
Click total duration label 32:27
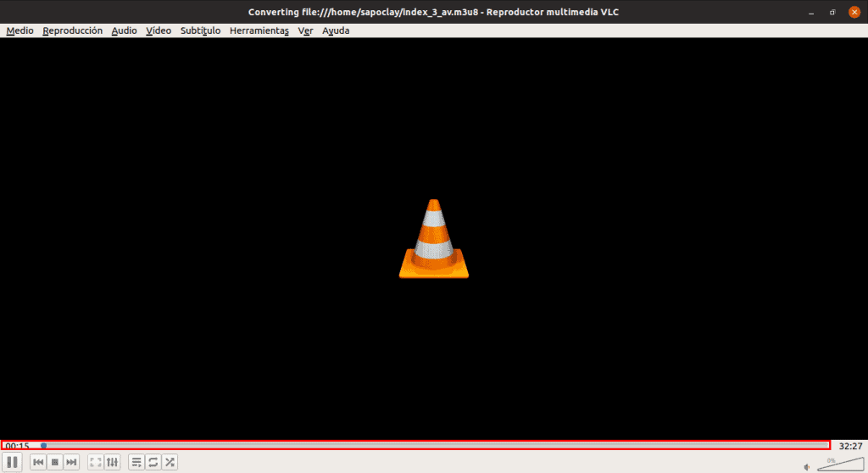pos(850,446)
